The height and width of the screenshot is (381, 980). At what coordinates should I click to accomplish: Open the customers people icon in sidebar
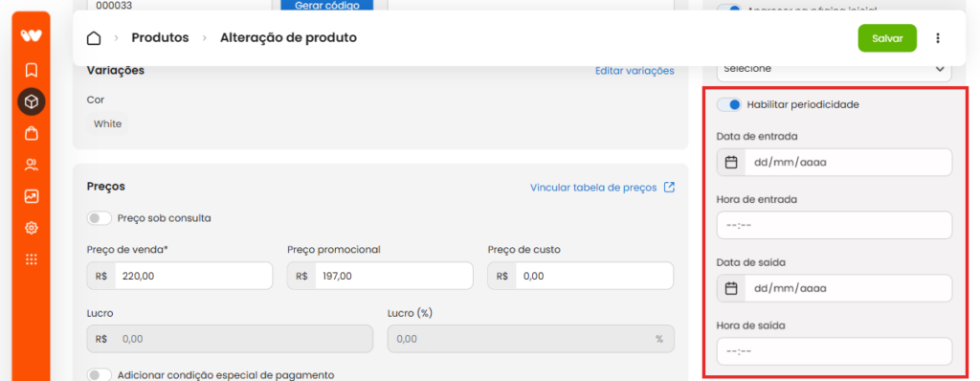32,166
